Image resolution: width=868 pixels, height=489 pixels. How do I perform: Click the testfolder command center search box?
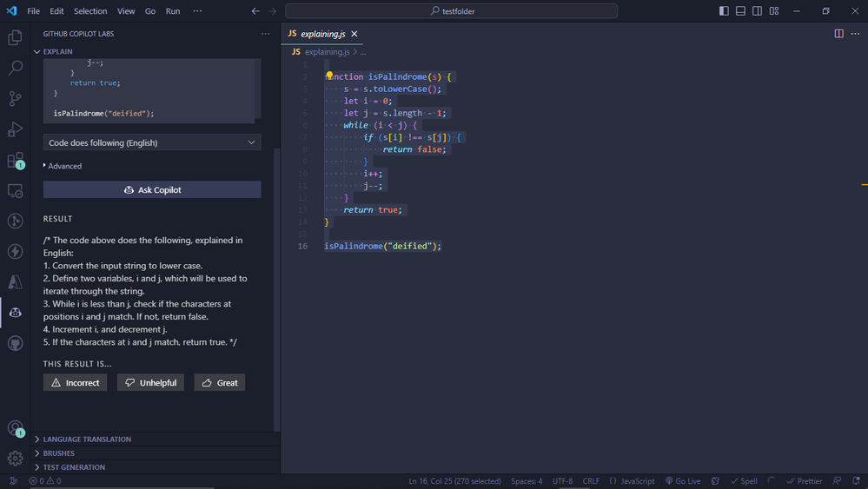click(x=452, y=11)
